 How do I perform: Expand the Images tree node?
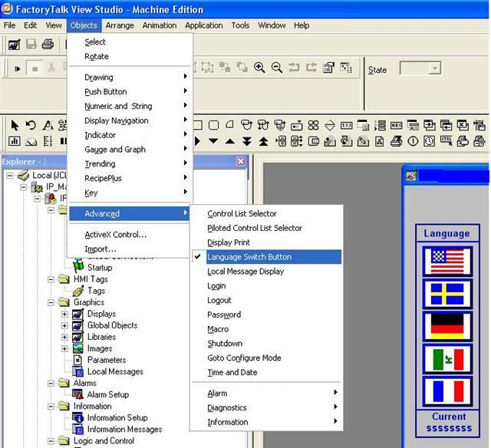coord(64,349)
